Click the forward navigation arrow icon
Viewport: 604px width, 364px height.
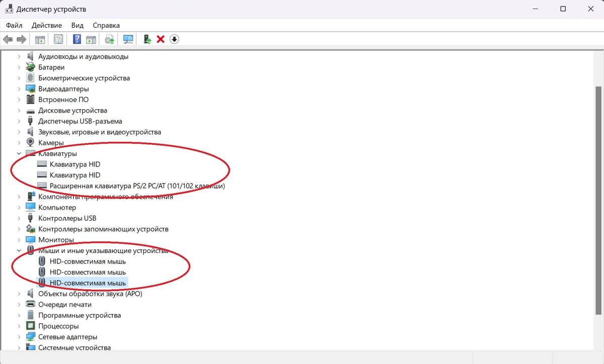click(22, 39)
